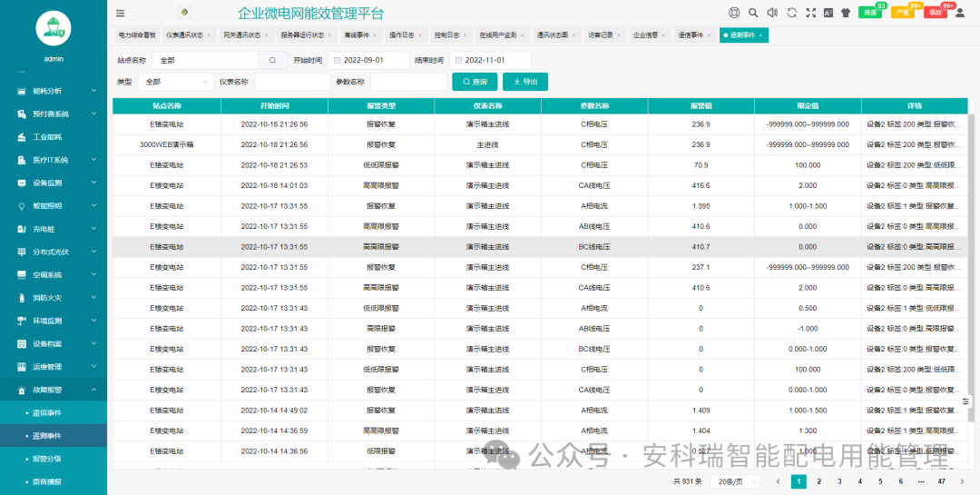980x495 pixels.
Task: Close the 遥测事件 tab
Action: pos(760,35)
